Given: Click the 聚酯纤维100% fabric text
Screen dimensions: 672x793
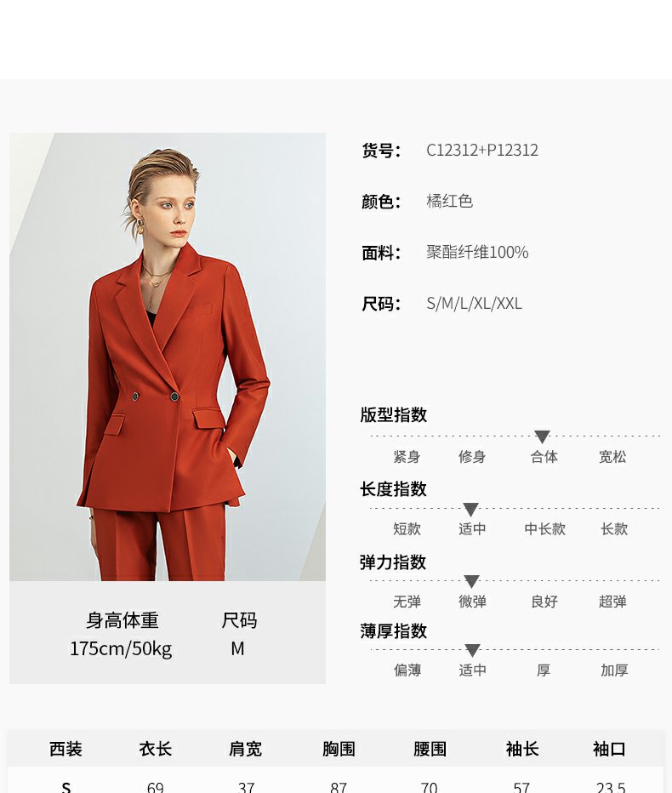Looking at the screenshot, I should click(477, 252).
